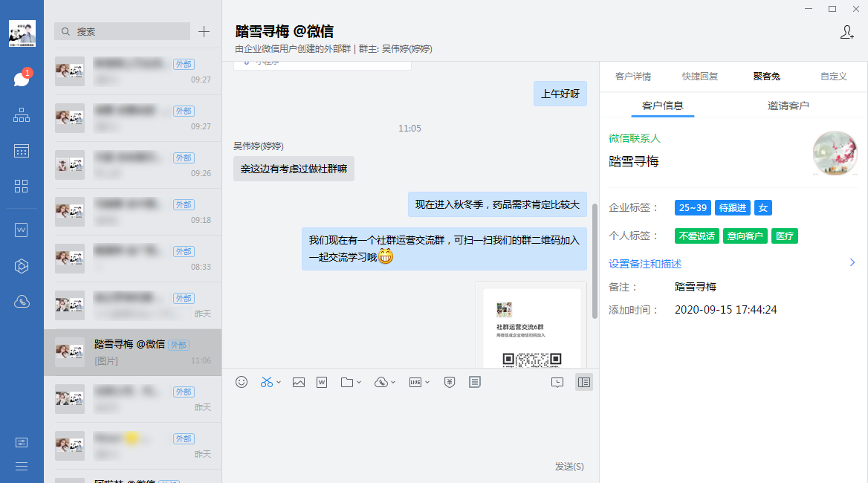
Task: Click the 发送(S) send button
Action: click(569, 467)
